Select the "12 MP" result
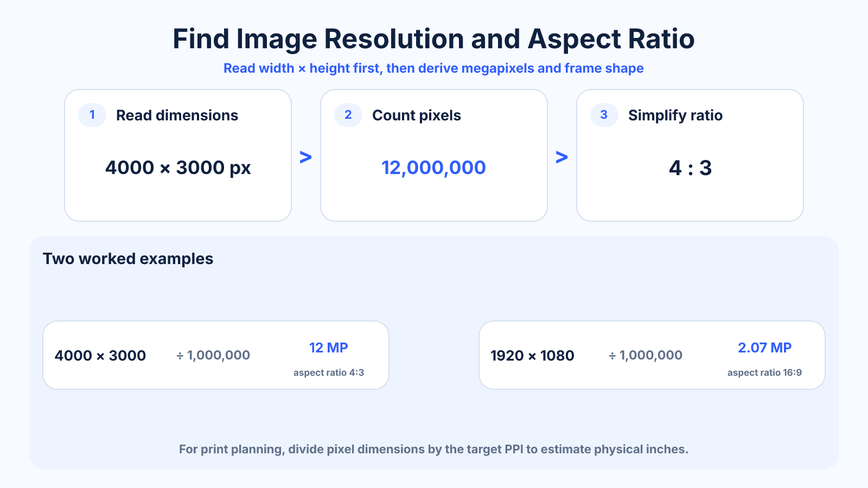The width and height of the screenshot is (868, 488). pos(329,348)
